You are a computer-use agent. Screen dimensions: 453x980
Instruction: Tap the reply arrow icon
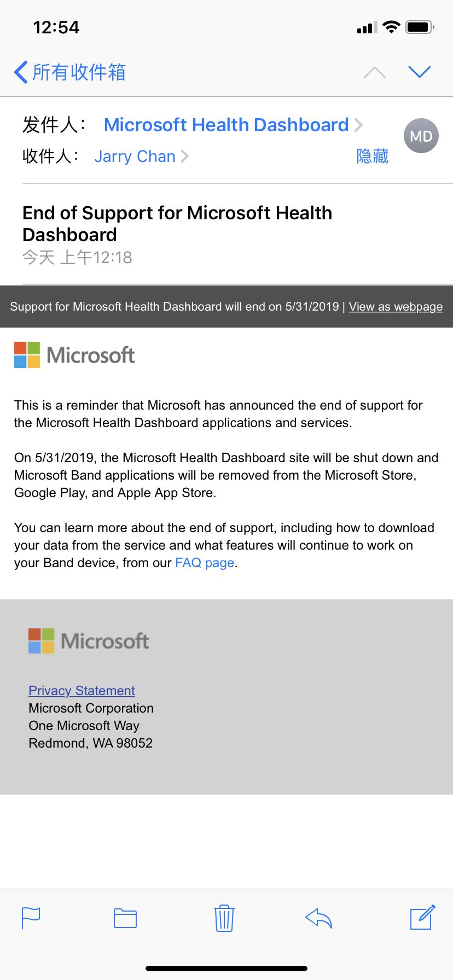[x=318, y=918]
